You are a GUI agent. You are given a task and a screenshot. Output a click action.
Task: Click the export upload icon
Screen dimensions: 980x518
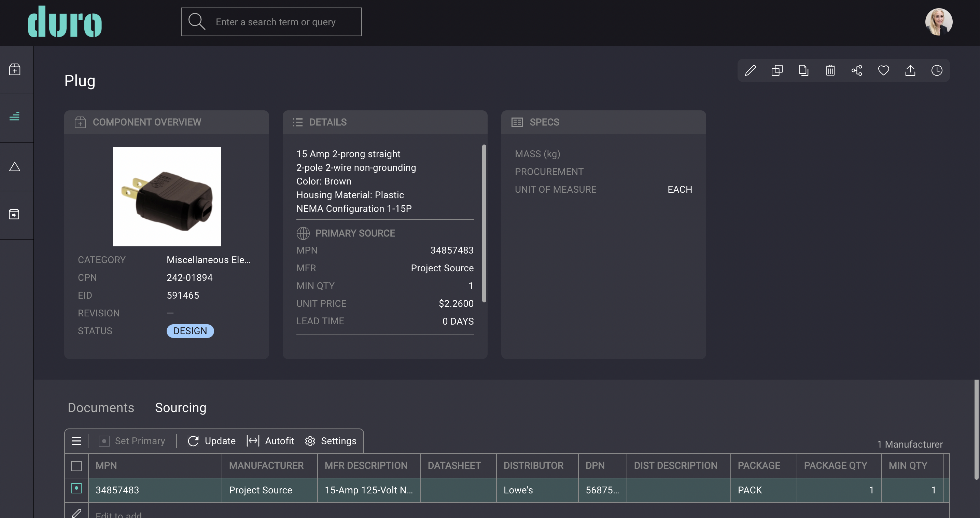(910, 70)
